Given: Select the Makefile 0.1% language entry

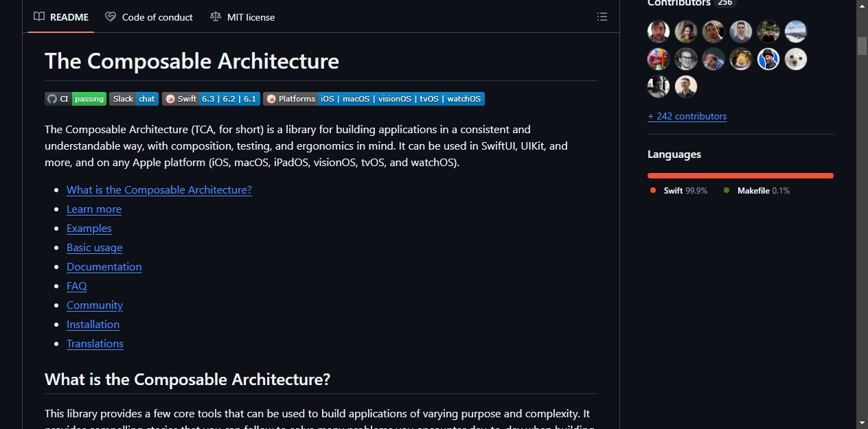Looking at the screenshot, I should (757, 191).
